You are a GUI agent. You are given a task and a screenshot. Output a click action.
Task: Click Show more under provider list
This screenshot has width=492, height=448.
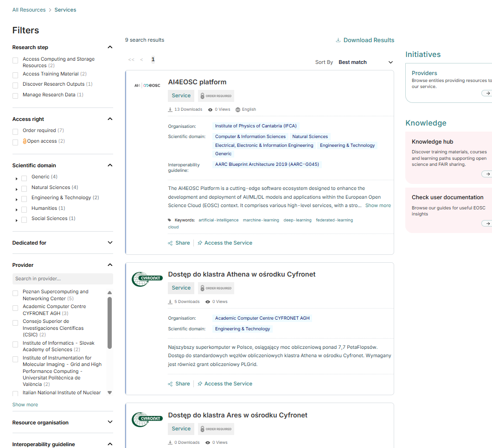[x=25, y=404]
